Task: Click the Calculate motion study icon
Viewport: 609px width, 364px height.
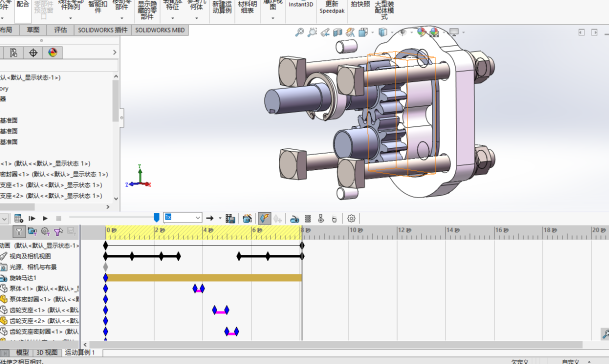Action: (18, 218)
